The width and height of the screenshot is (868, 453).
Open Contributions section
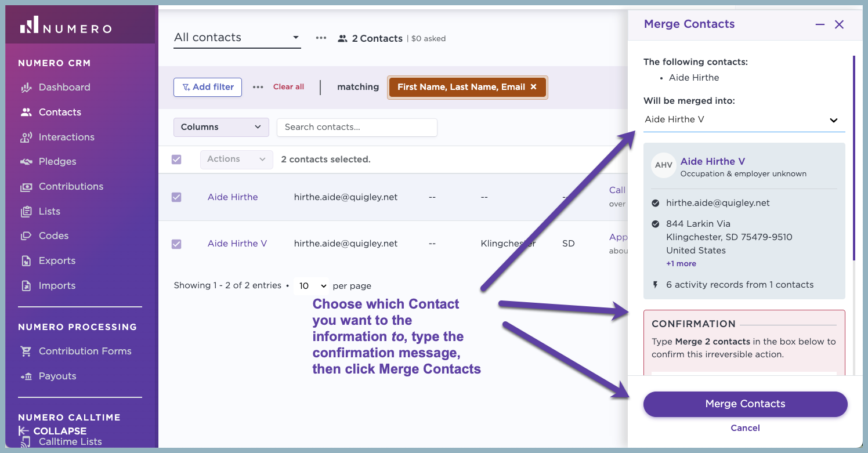point(71,186)
